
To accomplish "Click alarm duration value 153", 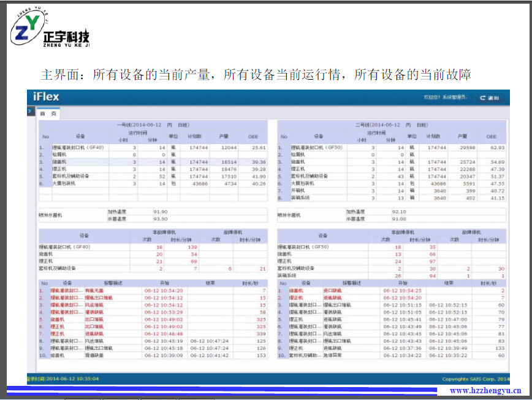I will 261,355.
